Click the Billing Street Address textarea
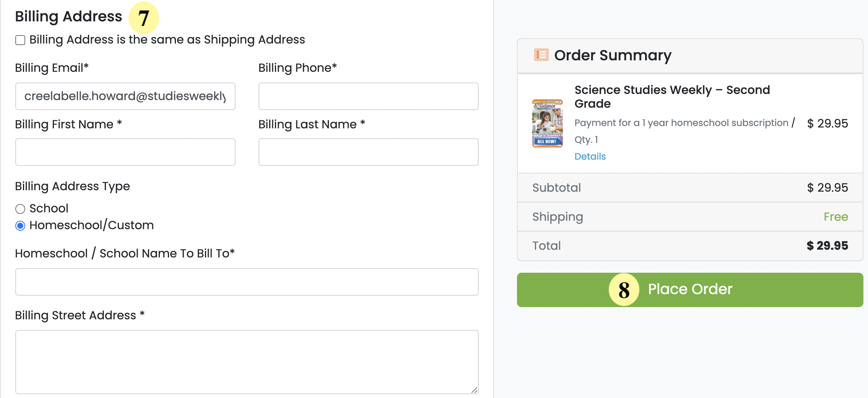Viewport: 868px width, 398px height. (247, 362)
